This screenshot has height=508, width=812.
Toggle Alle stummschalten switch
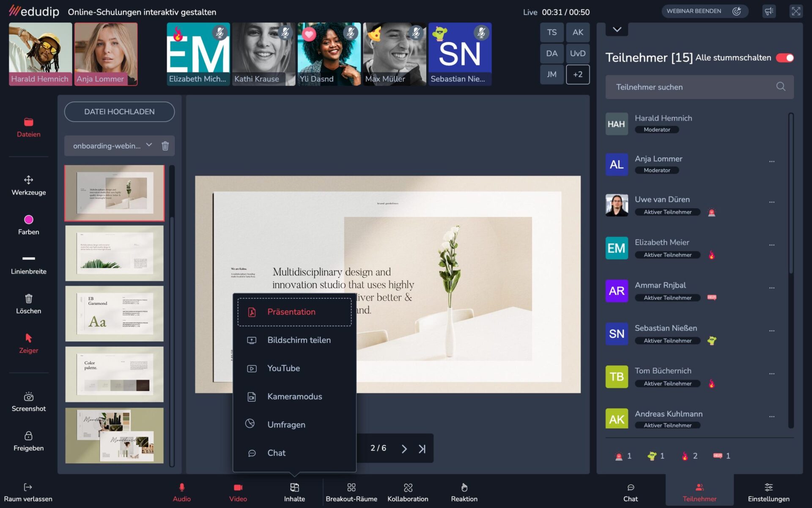point(785,58)
